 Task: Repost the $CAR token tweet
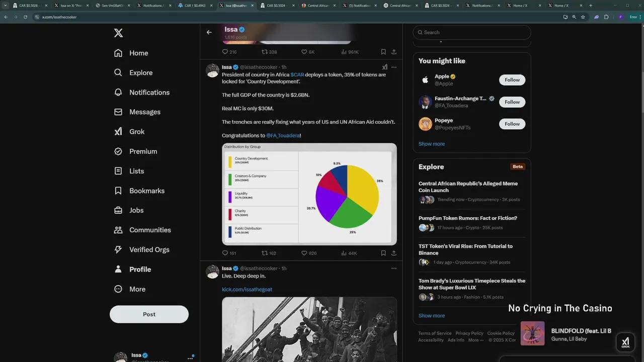tap(265, 253)
